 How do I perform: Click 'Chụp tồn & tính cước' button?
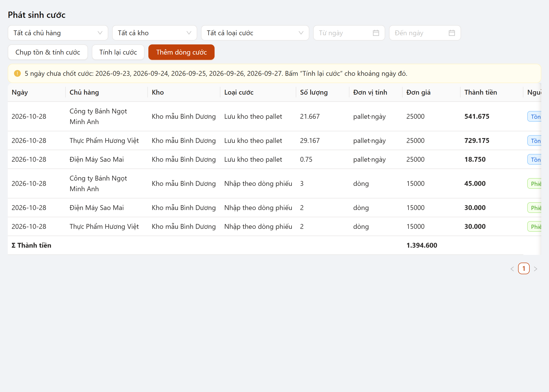point(48,52)
